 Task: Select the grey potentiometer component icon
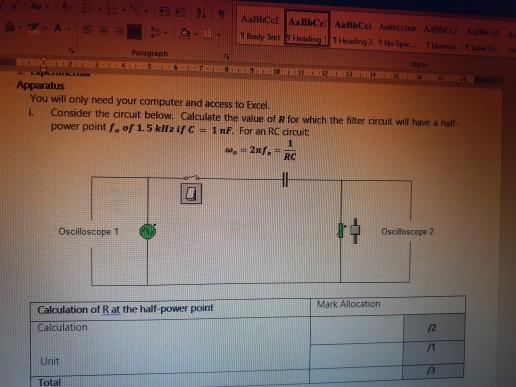tap(355, 231)
